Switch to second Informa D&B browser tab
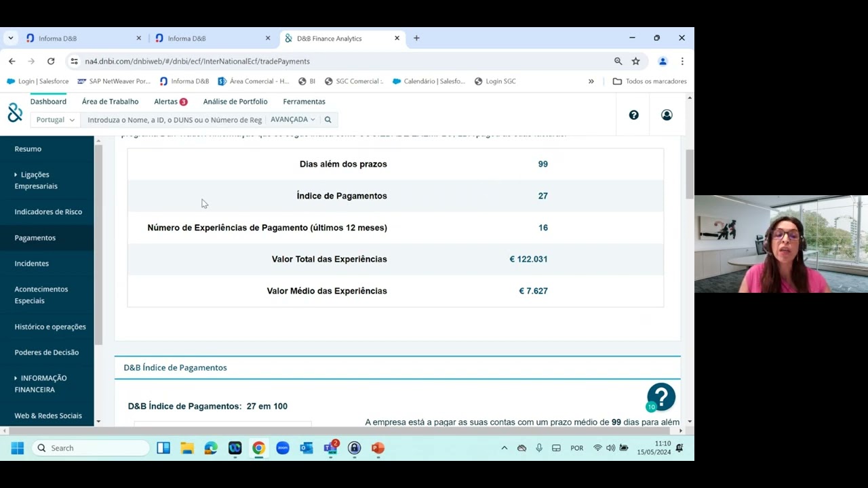Image resolution: width=868 pixels, height=488 pixels. [212, 38]
